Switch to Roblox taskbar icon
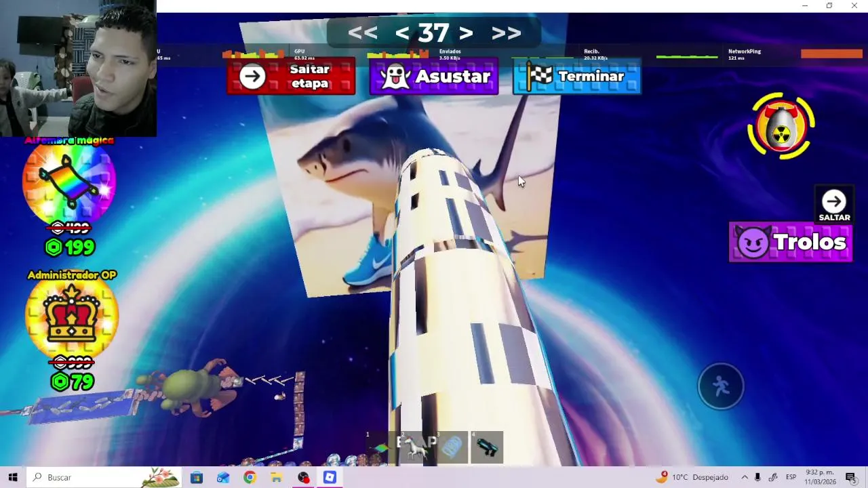 [330, 477]
